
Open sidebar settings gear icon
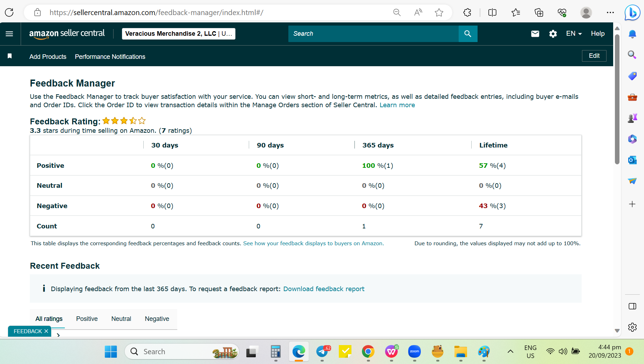pyautogui.click(x=632, y=327)
